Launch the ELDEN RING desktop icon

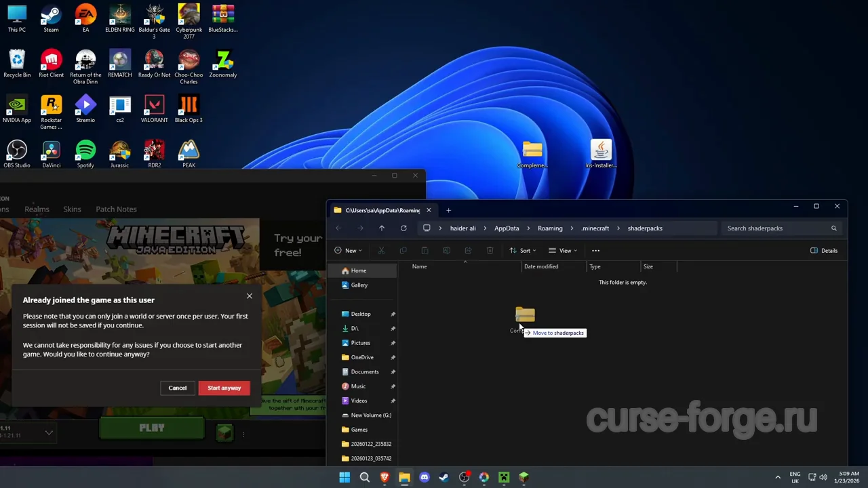(x=119, y=18)
